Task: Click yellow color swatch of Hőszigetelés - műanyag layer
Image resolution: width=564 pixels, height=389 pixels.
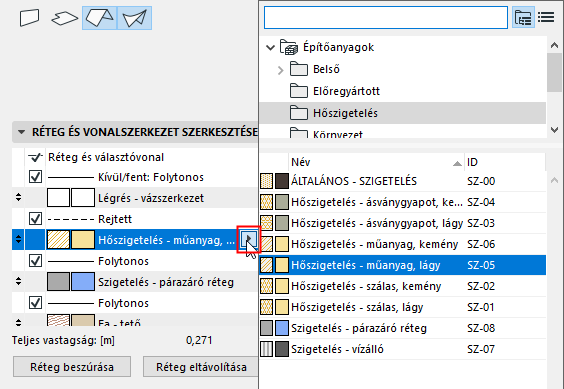Action: (x=83, y=239)
